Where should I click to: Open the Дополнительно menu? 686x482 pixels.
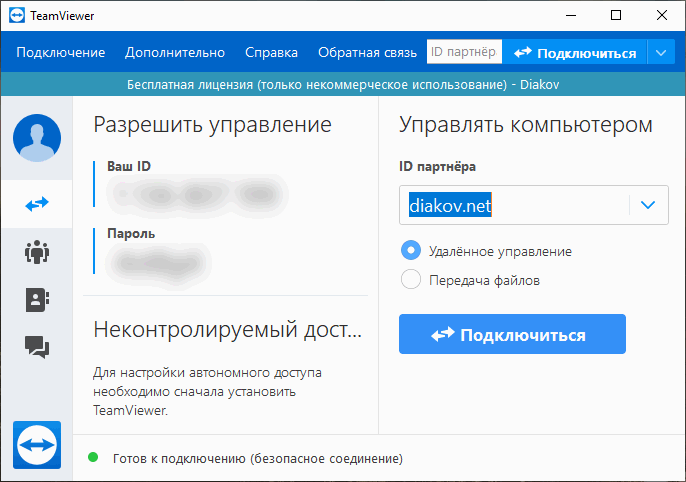175,52
